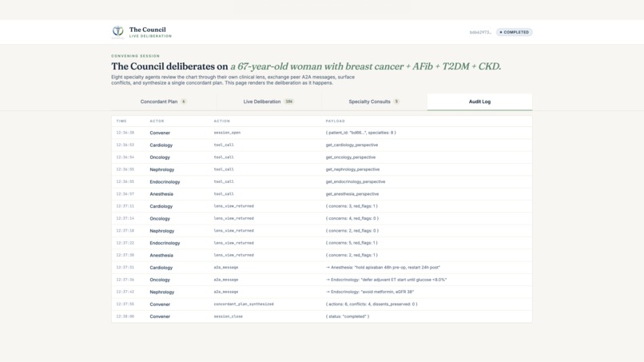
Task: Click the TIME column header
Action: point(121,121)
